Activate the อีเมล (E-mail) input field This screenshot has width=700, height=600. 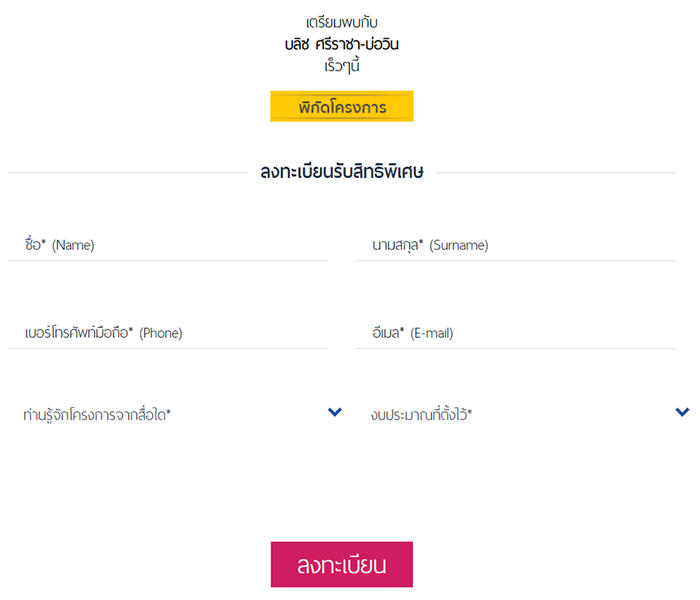click(x=516, y=333)
